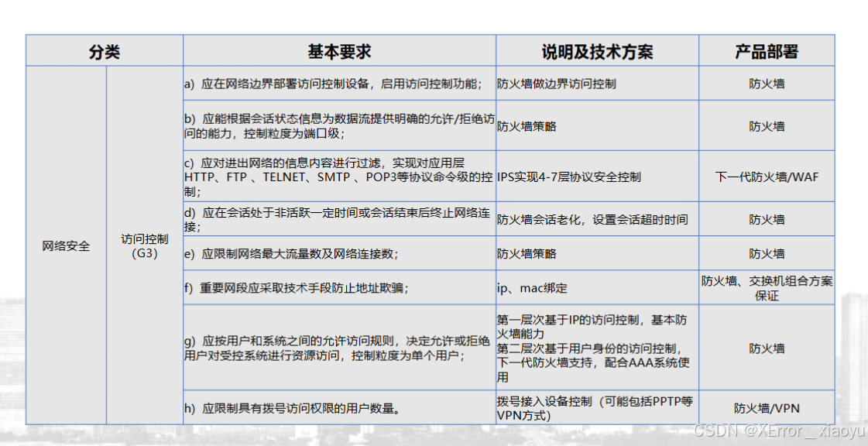Select the 网络安全 category cell
This screenshot has width=868, height=446.
[66, 245]
